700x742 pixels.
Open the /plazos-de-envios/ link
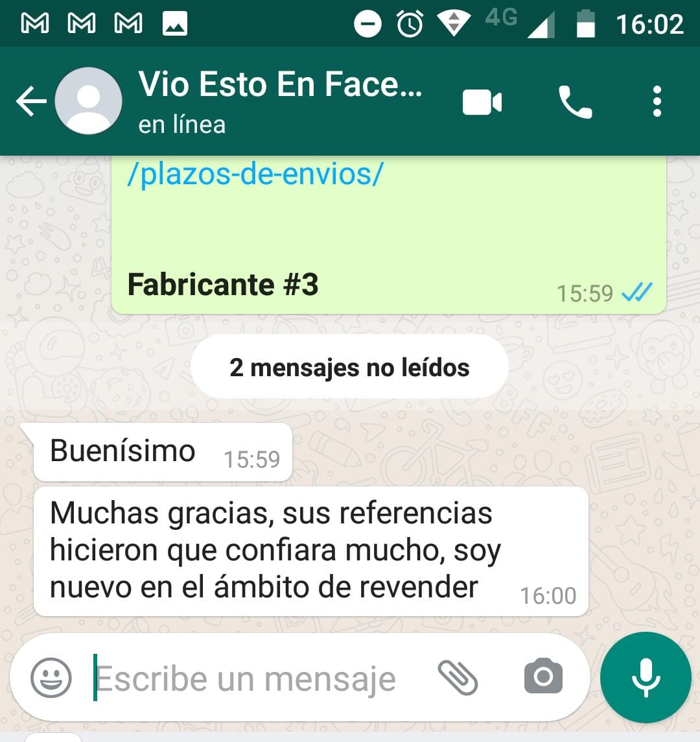(x=255, y=174)
